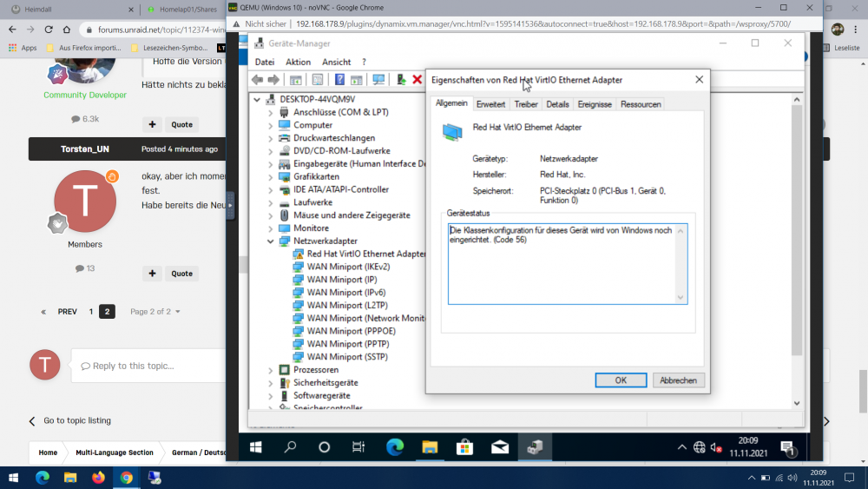Click the Back arrow in Geräte-Manager toolbar

click(x=257, y=80)
